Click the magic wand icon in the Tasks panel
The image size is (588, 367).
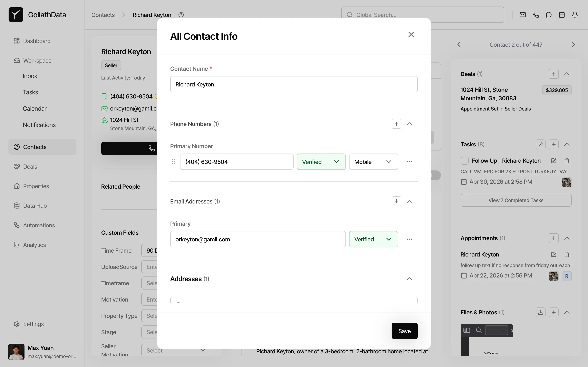pos(540,144)
